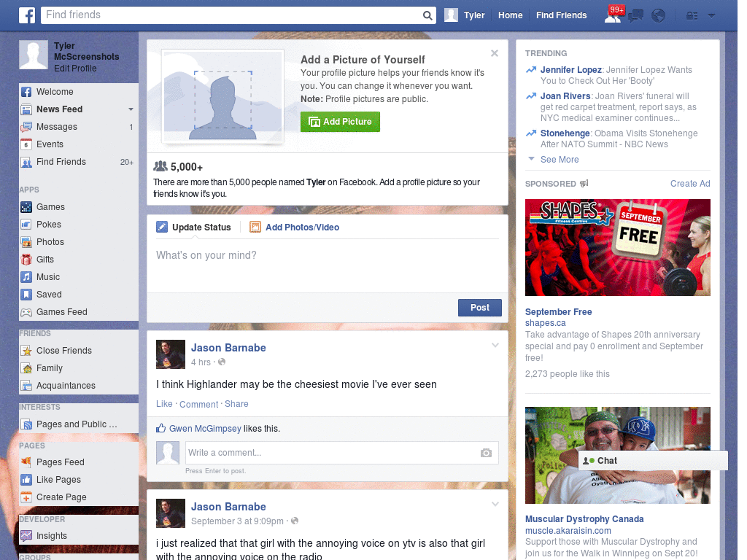Screen dimensions: 747x560
Task: Click the Like Pages thumbs-up icon
Action: 26,480
